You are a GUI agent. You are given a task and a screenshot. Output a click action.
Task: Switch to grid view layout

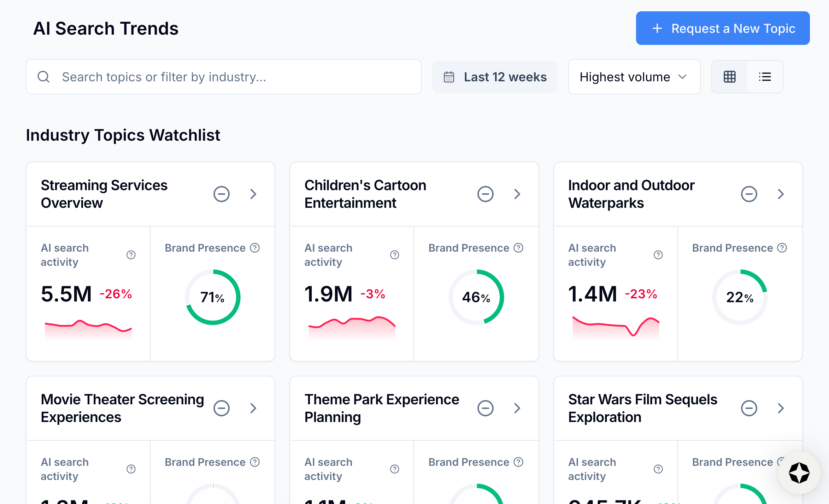729,77
